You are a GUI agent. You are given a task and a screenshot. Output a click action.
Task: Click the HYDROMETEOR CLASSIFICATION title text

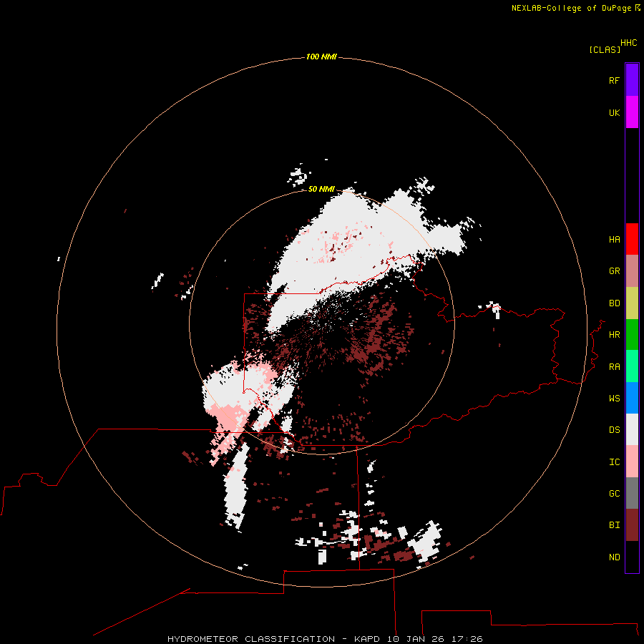[251, 639]
